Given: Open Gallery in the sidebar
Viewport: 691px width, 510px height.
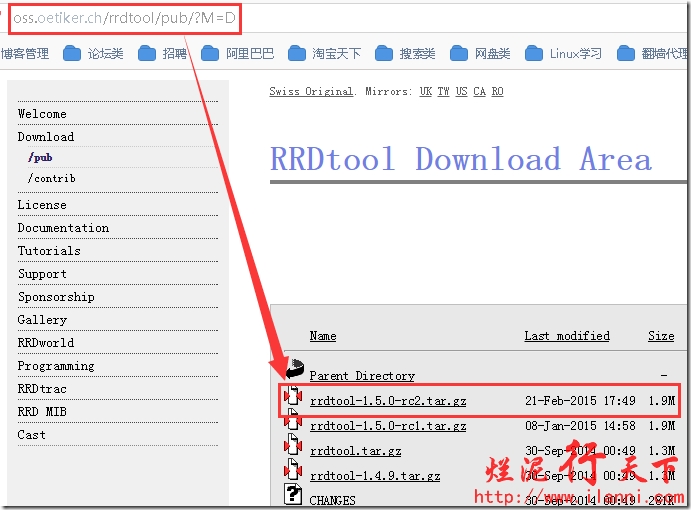Looking at the screenshot, I should (x=42, y=320).
